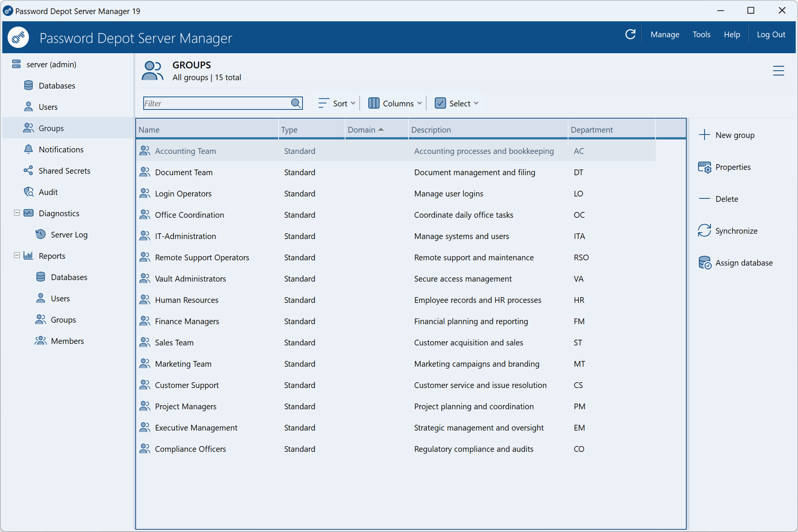Sort by the Name column header
This screenshot has width=798, height=532.
tap(207, 130)
